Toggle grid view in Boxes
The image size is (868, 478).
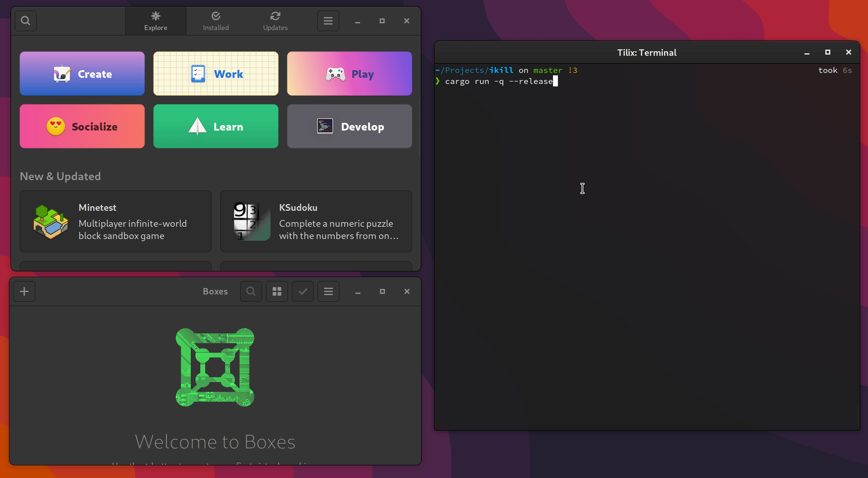[x=277, y=291]
